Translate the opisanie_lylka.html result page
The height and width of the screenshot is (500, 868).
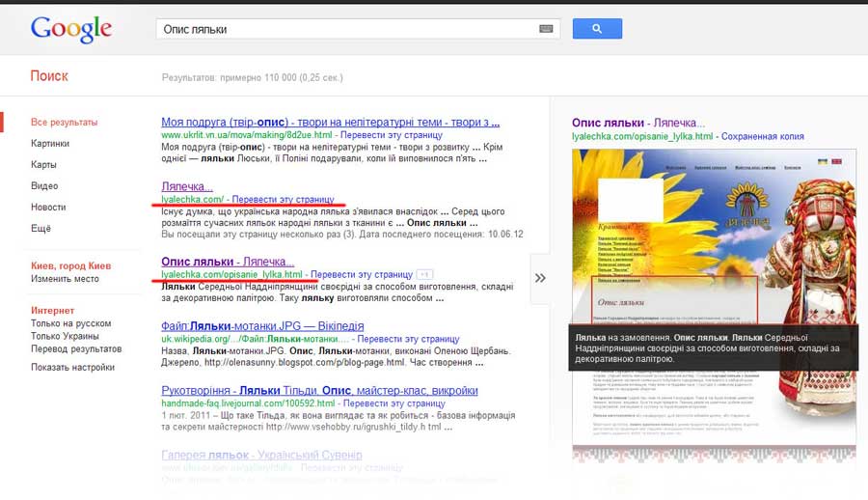pos(362,274)
